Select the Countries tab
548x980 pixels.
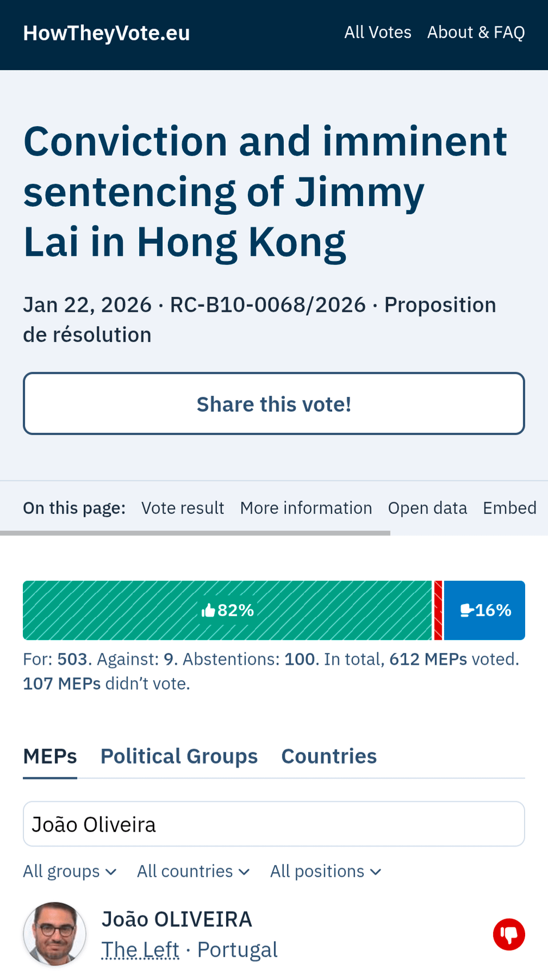[329, 756]
